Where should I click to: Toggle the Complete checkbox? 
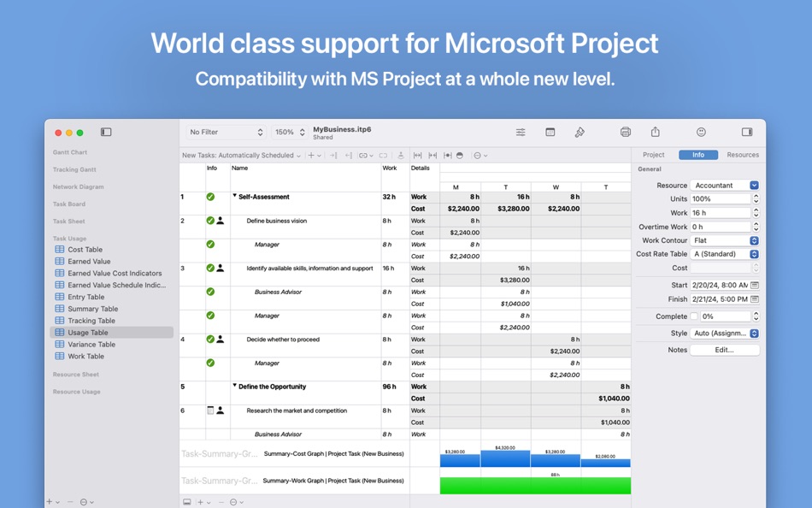694,316
